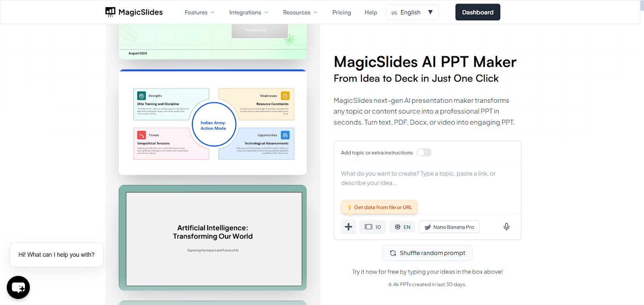Go to the Pricing page
644x305 pixels.
tap(342, 12)
